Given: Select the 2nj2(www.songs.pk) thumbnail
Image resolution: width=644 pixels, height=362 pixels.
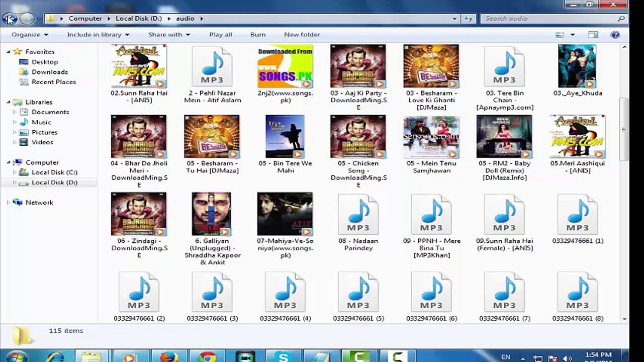Looking at the screenshot, I should (285, 66).
